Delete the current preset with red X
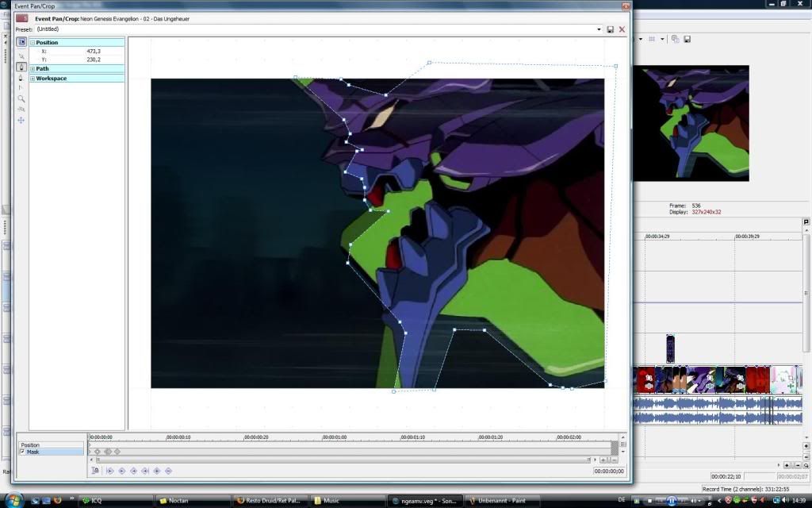Viewport: 812px width, 508px height. point(622,29)
